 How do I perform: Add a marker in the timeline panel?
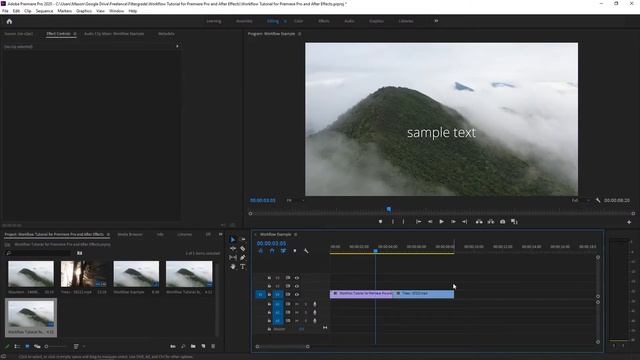(295, 251)
